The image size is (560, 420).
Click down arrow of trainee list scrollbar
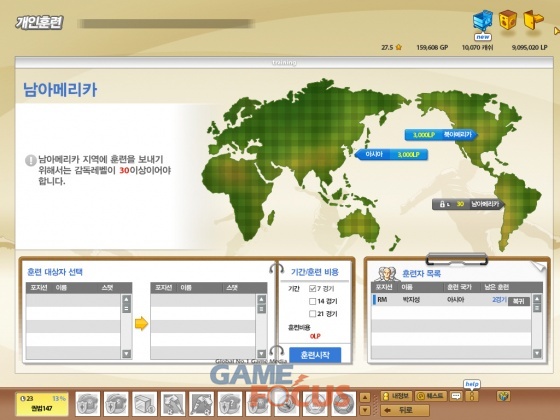tap(537, 354)
